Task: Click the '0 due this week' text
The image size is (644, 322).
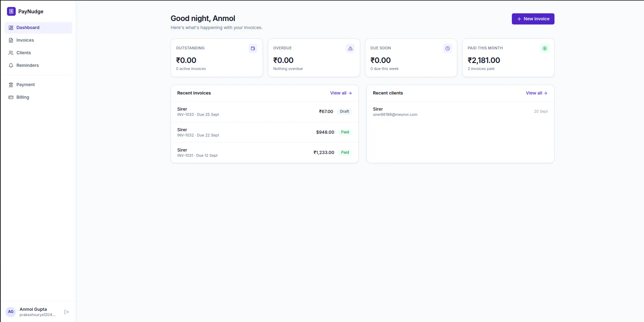Action: click(x=385, y=69)
